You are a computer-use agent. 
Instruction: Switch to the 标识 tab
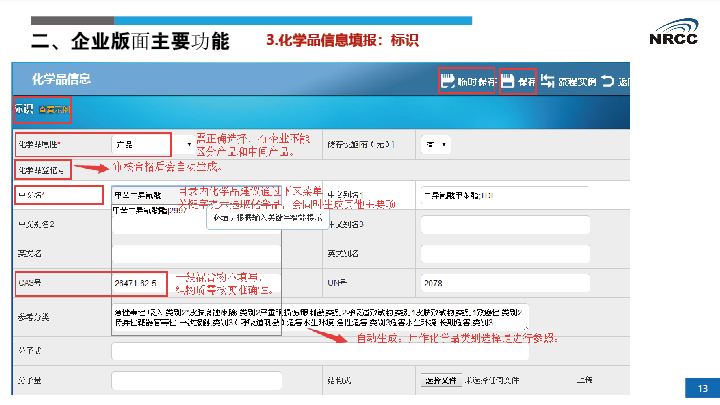[x=22, y=108]
